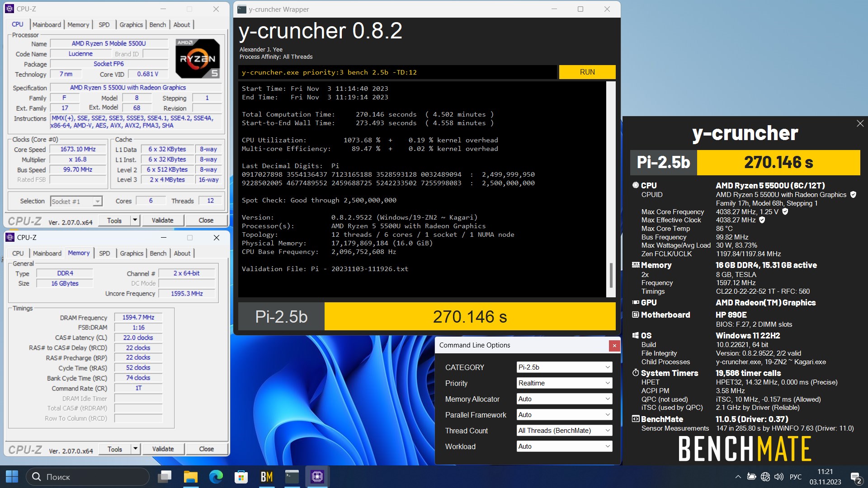Open y-cruncher terminal taskbar icon

click(x=292, y=477)
